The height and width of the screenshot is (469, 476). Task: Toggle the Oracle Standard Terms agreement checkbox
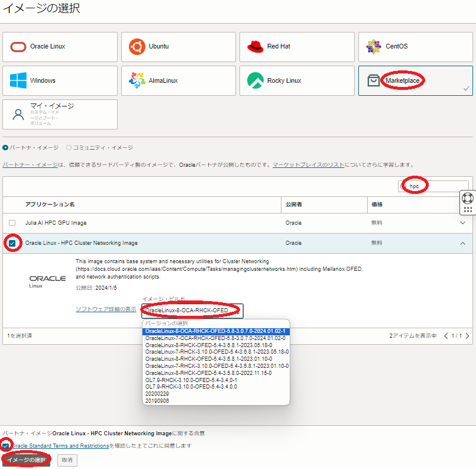click(5, 446)
